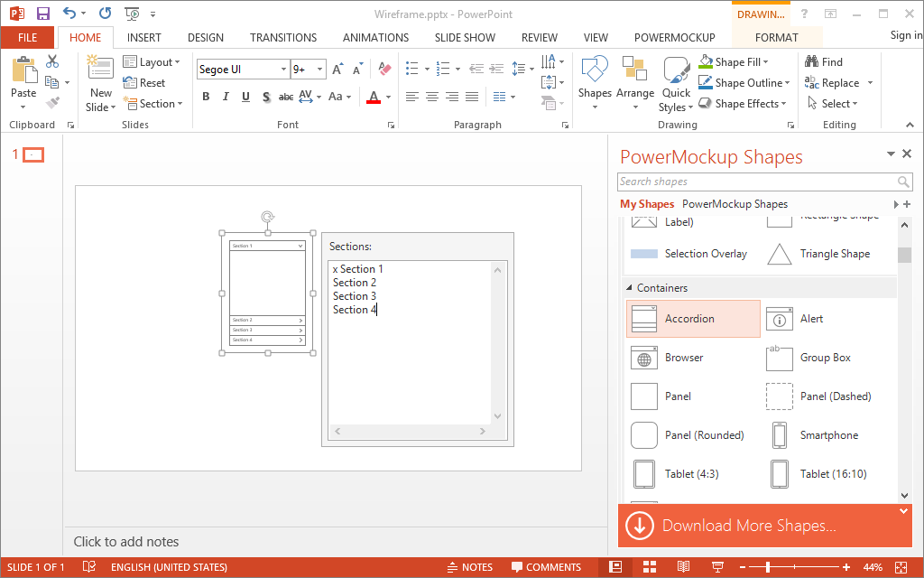Click the Clear Formatting eraser icon

coord(384,69)
